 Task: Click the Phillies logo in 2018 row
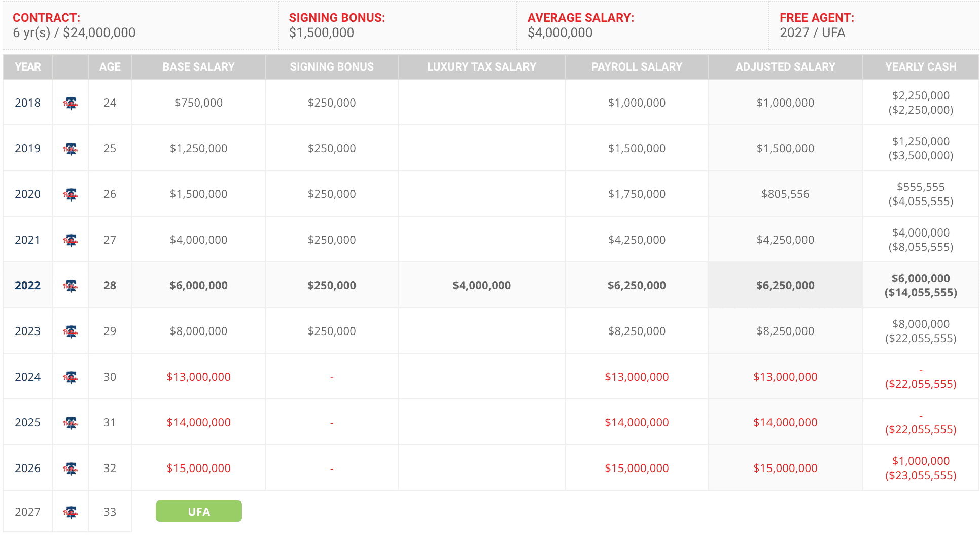coord(71,103)
